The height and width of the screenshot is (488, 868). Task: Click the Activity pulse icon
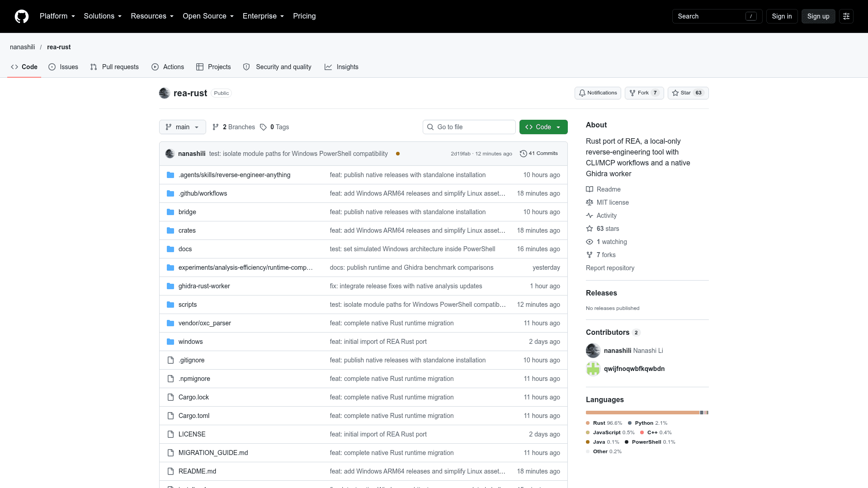[590, 216]
